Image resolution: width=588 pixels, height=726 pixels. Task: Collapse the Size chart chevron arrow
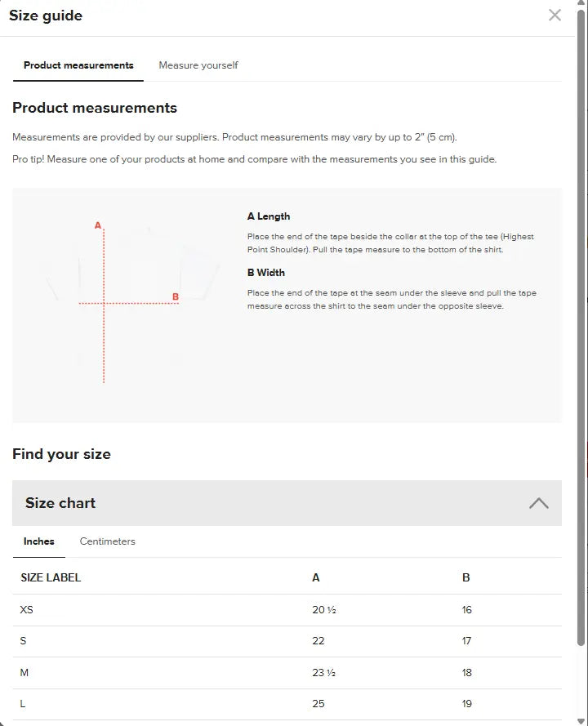coord(538,503)
